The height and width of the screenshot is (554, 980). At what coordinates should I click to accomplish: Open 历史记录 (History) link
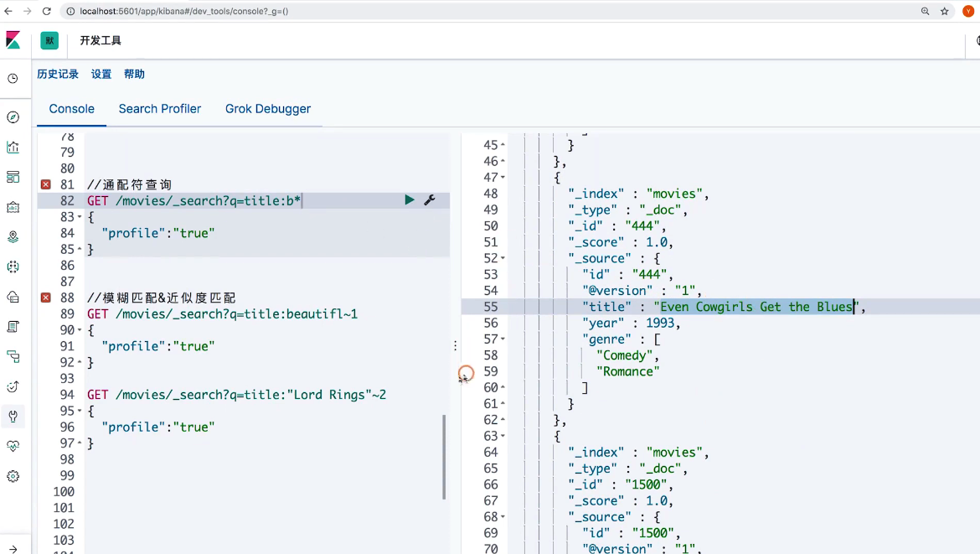[58, 75]
